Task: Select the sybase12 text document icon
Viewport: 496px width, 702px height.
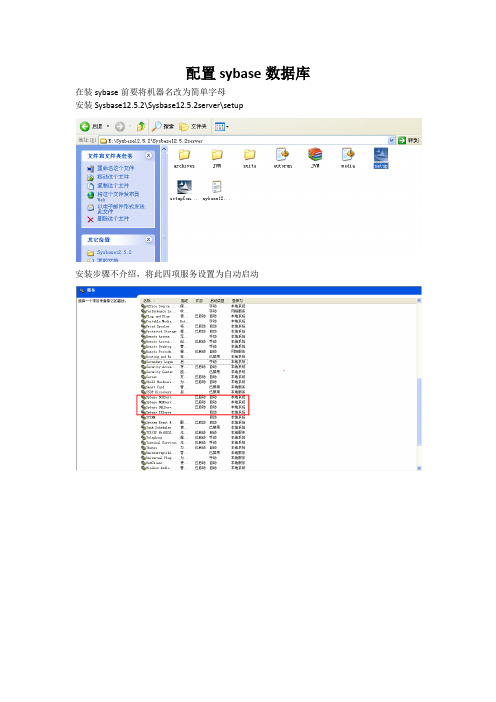Action: coord(217,187)
